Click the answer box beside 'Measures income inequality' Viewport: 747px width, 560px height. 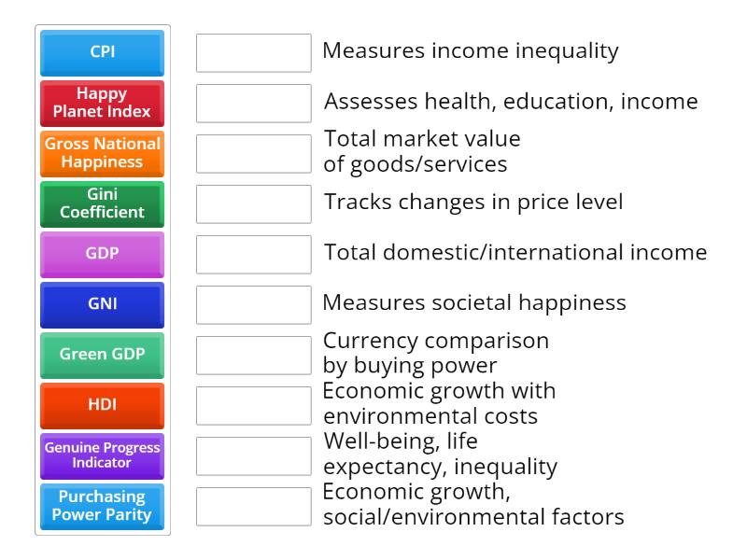tap(253, 53)
